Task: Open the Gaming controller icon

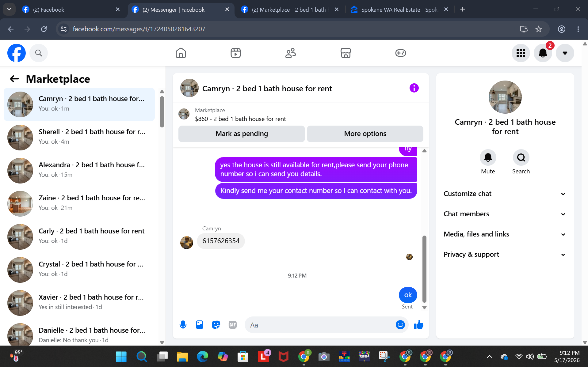Action: [x=400, y=53]
